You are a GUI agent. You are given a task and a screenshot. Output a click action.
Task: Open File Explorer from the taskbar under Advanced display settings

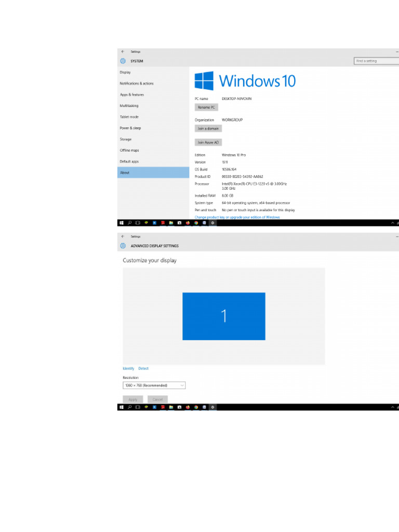pyautogui.click(x=171, y=407)
